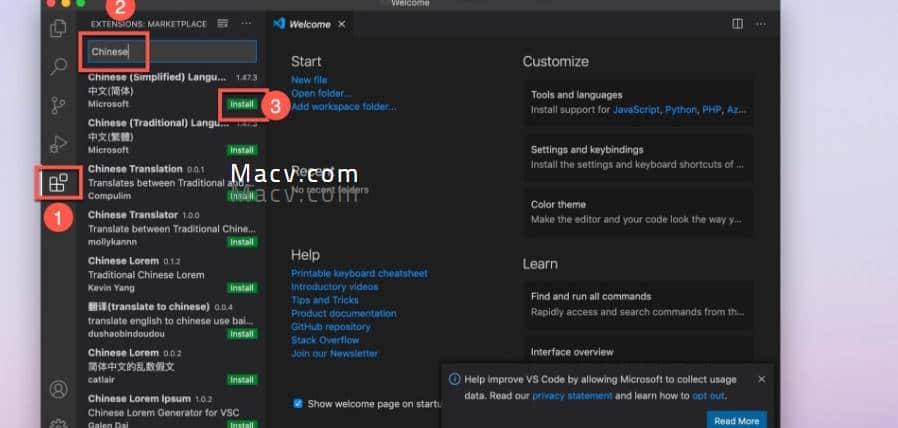The width and height of the screenshot is (898, 428).
Task: Open editor more actions menu
Action: click(761, 23)
